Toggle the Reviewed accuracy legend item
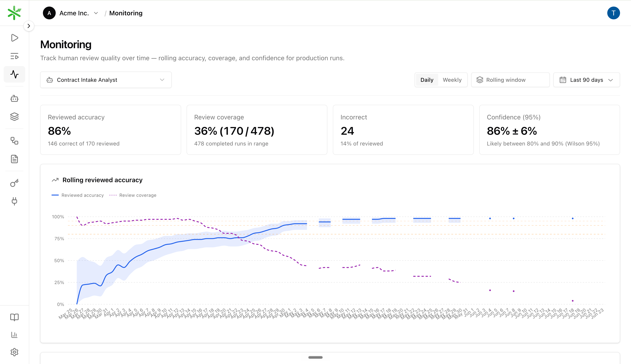The image size is (631, 364). 77,195
